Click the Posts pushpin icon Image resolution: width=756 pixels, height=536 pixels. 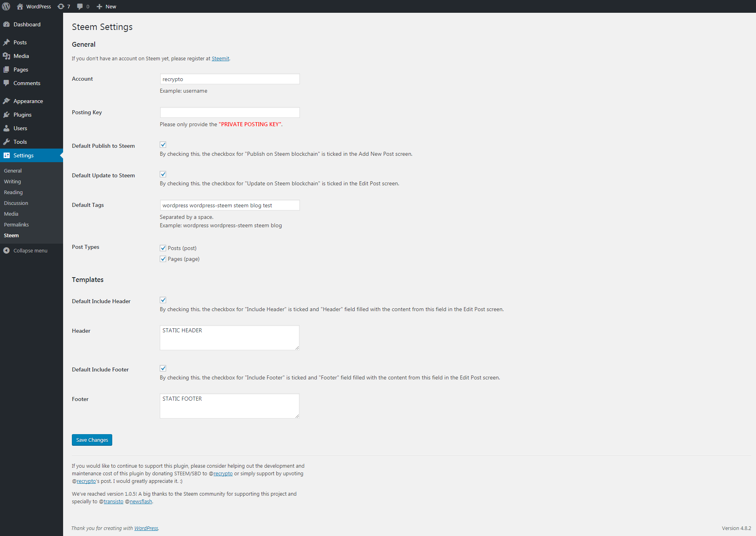[x=6, y=42]
